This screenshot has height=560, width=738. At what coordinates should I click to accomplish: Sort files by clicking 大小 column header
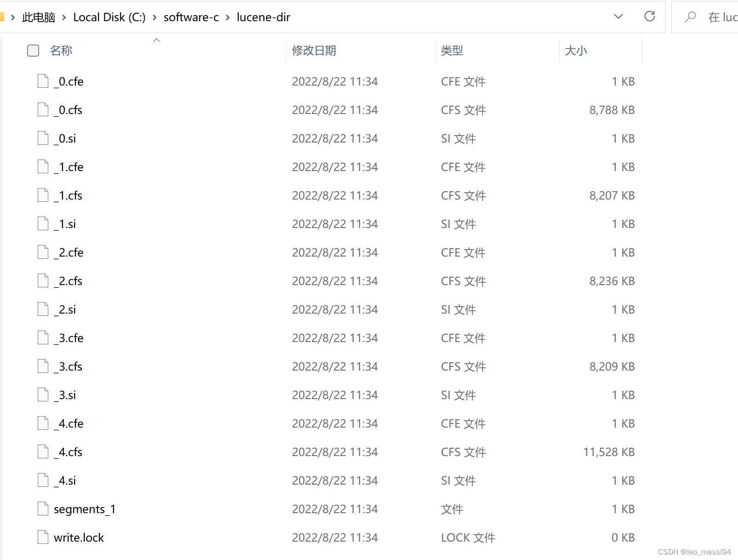point(576,51)
